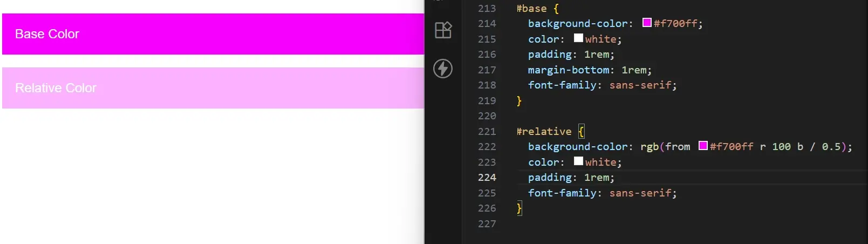Click magenta swatch inside rgb(from ...) expression
The image size is (868, 244).
[x=703, y=146]
